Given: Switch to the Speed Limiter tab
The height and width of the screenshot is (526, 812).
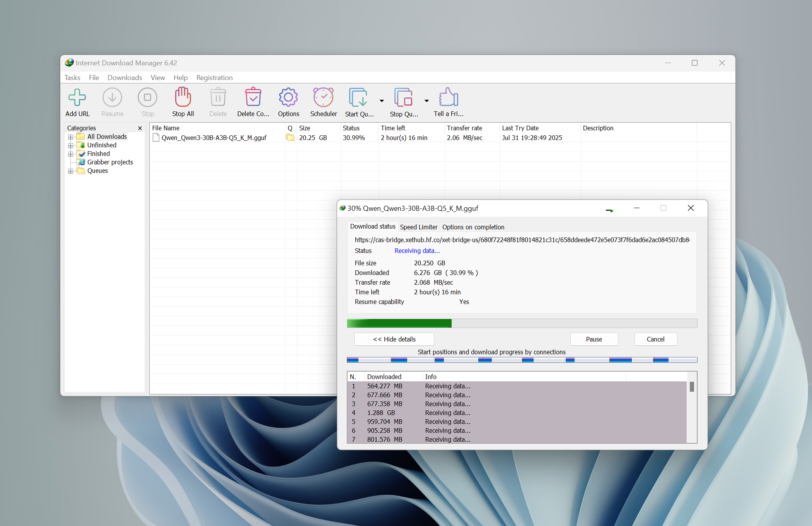Looking at the screenshot, I should pyautogui.click(x=418, y=227).
